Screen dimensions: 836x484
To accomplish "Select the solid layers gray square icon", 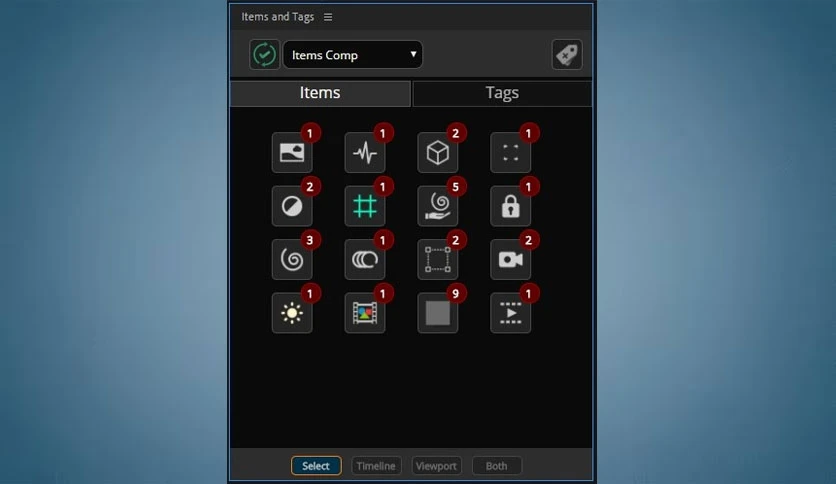I will click(437, 313).
